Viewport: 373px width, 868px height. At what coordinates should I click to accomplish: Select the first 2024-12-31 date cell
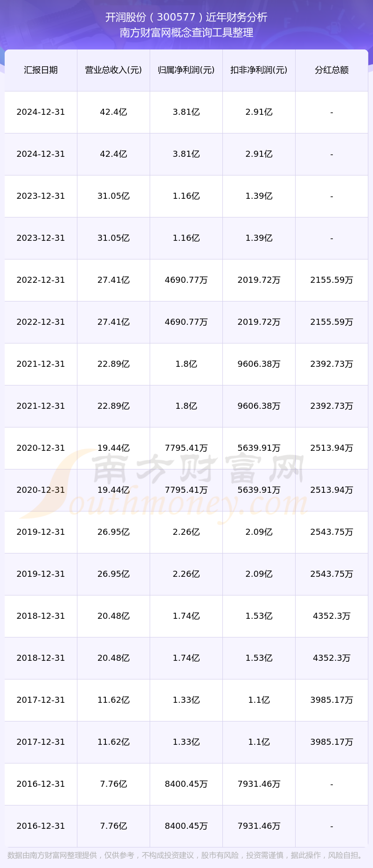tap(41, 112)
